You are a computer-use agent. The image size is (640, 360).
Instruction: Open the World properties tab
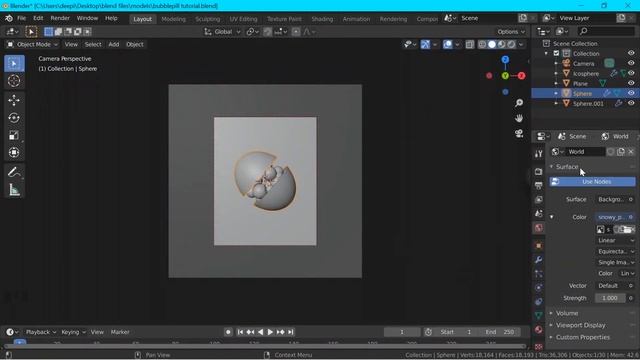pyautogui.click(x=538, y=228)
